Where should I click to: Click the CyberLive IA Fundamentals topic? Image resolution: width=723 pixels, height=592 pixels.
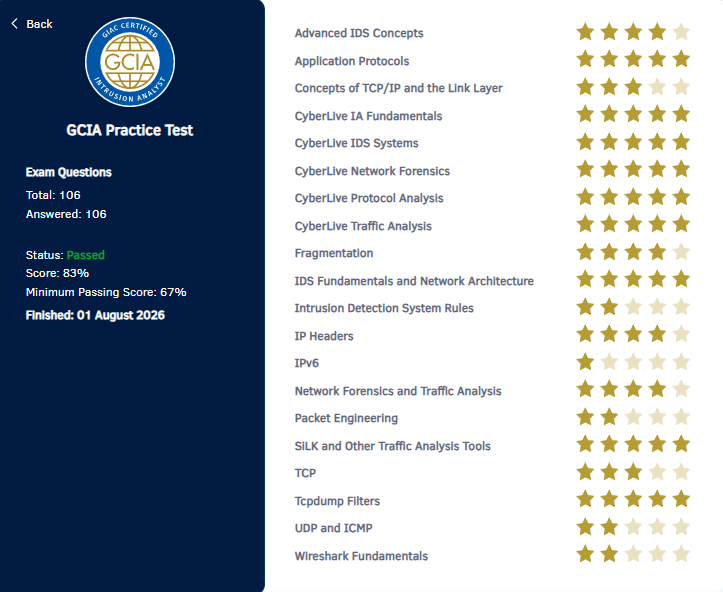tap(368, 116)
